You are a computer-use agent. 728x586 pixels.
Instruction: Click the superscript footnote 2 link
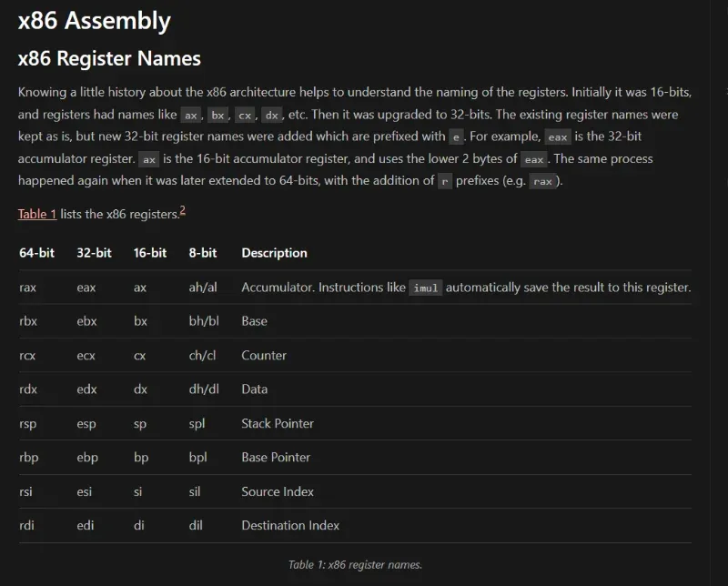click(x=183, y=210)
